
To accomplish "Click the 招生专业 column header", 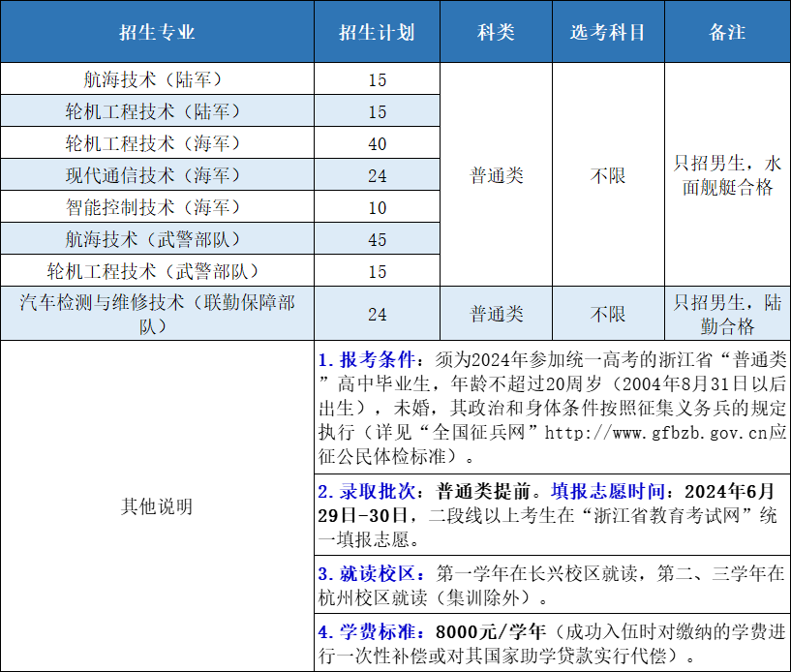I will [157, 32].
